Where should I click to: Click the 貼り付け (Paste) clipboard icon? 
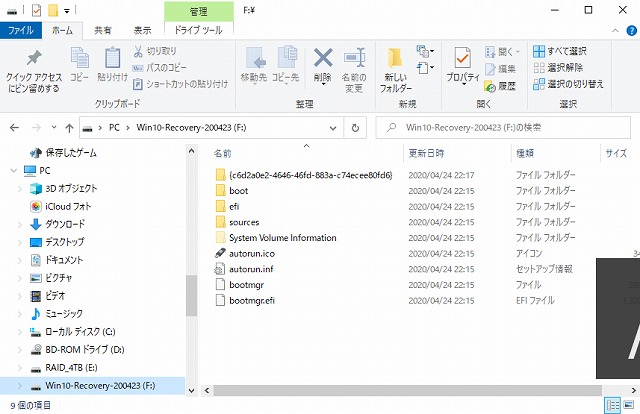click(112, 64)
